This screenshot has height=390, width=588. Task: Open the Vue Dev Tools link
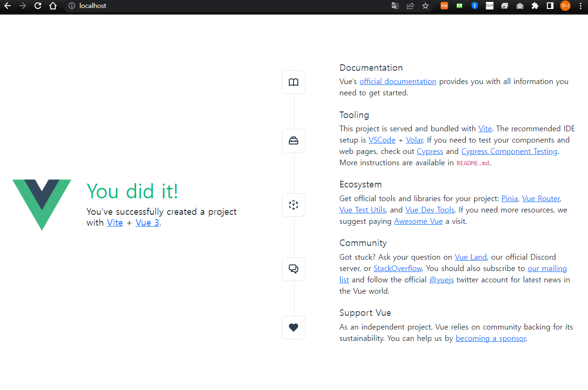coord(430,210)
